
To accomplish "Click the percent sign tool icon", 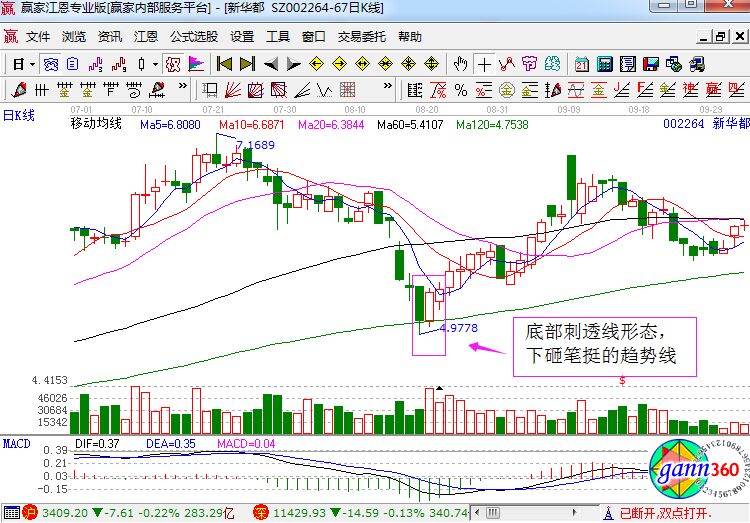I will (173, 64).
